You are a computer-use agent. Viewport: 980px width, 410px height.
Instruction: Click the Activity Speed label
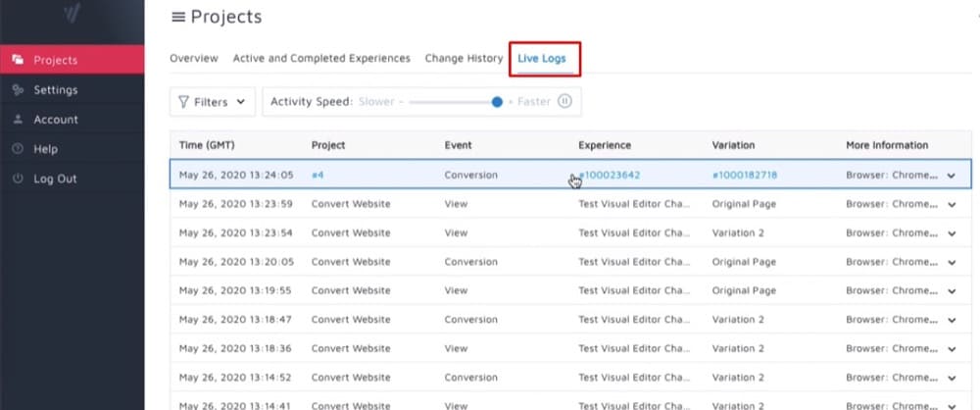pos(312,101)
